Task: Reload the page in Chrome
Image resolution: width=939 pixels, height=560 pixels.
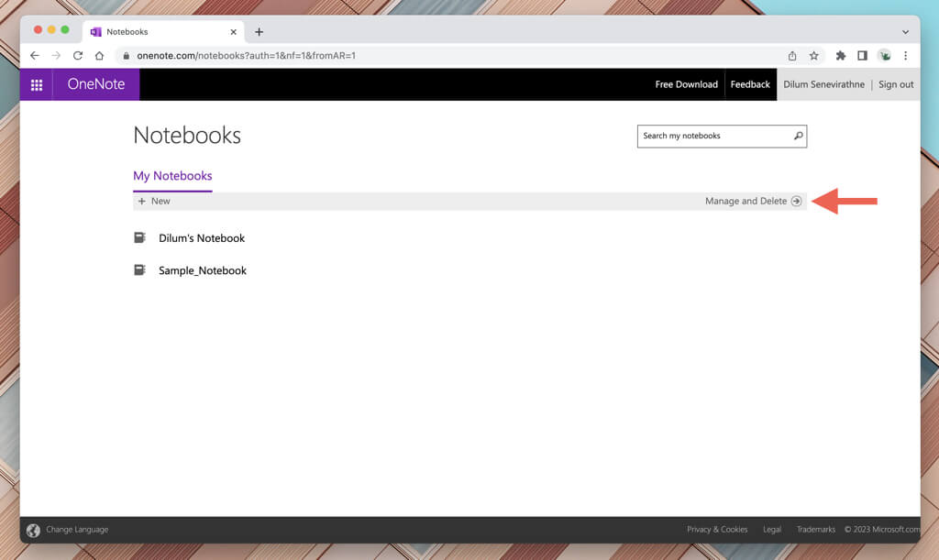Action: coord(78,56)
